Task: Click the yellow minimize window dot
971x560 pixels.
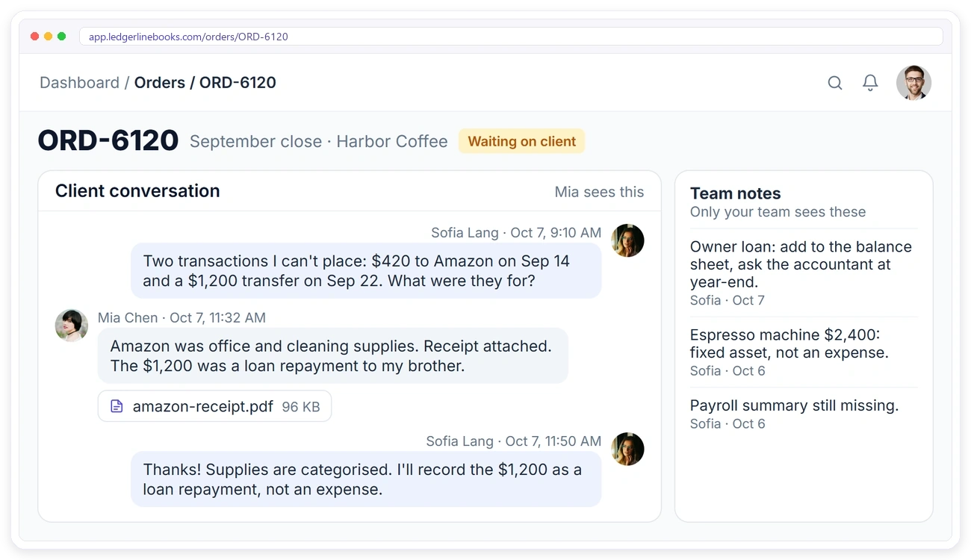Action: [x=49, y=37]
